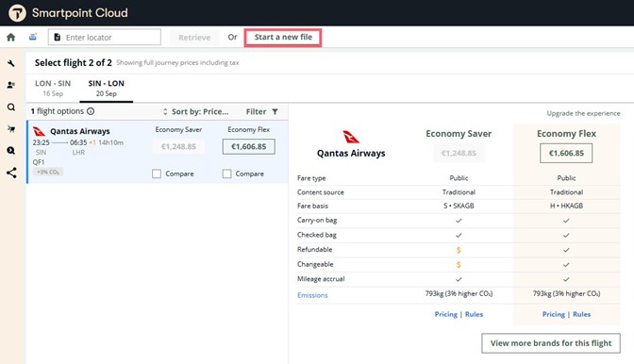Show flight options info icon
The width and height of the screenshot is (634, 364).
click(91, 111)
